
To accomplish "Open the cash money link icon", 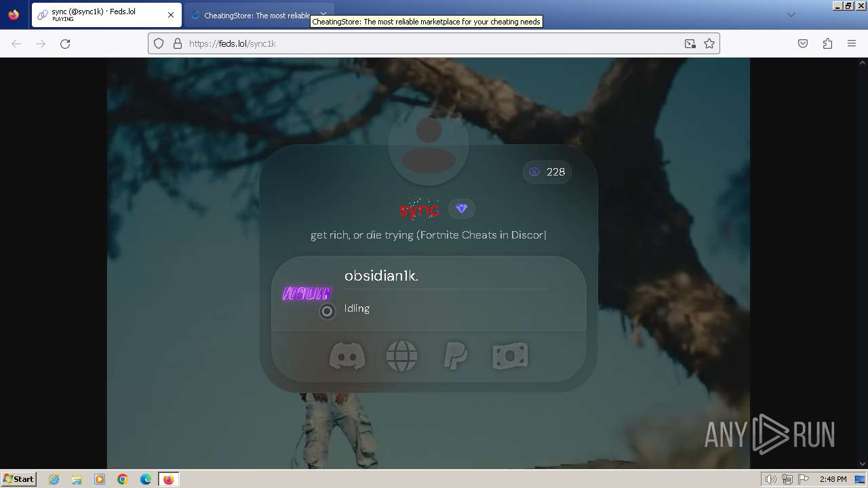I will [x=510, y=356].
